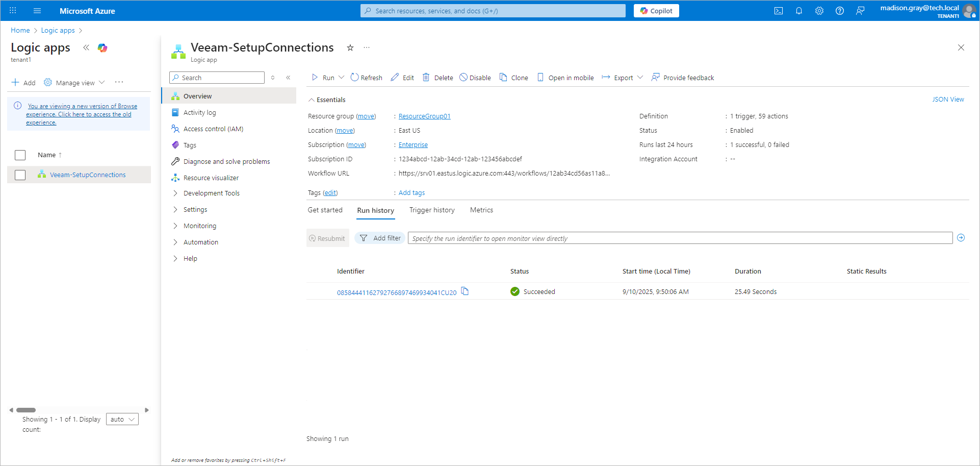
Task: Open the feedback icon in top bar
Action: pos(860,11)
